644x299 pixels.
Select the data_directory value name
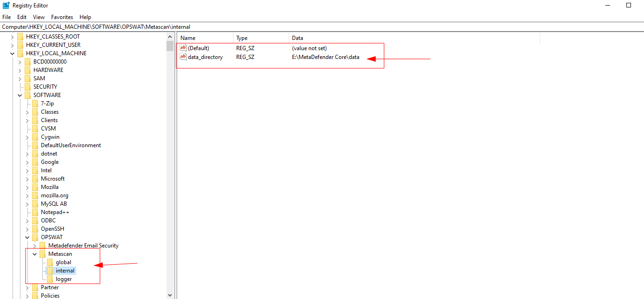205,57
